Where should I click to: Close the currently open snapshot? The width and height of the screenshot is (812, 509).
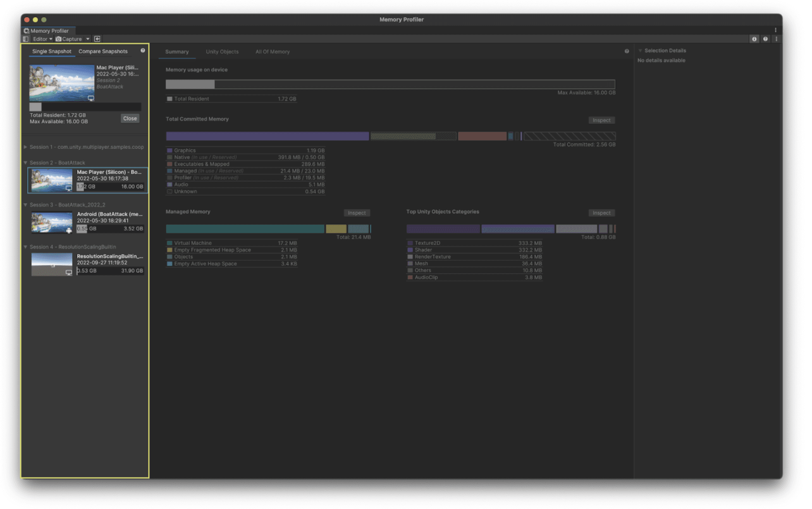pyautogui.click(x=130, y=118)
